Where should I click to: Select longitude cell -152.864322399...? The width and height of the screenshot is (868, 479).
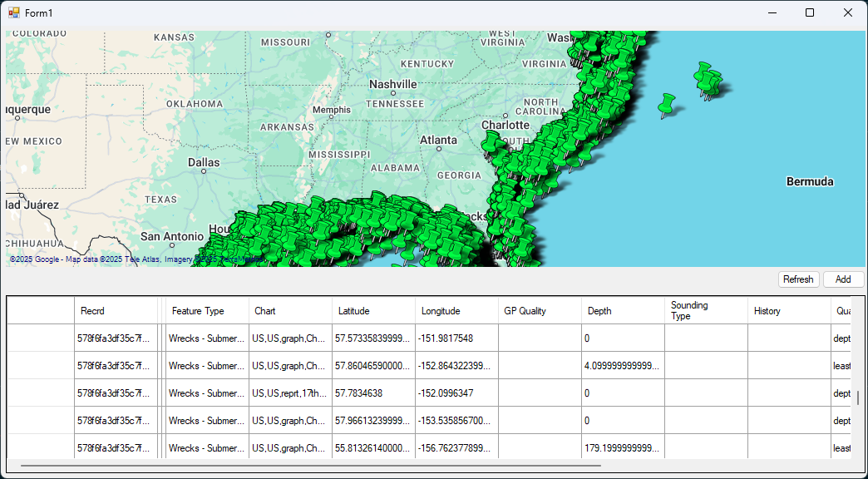(456, 365)
